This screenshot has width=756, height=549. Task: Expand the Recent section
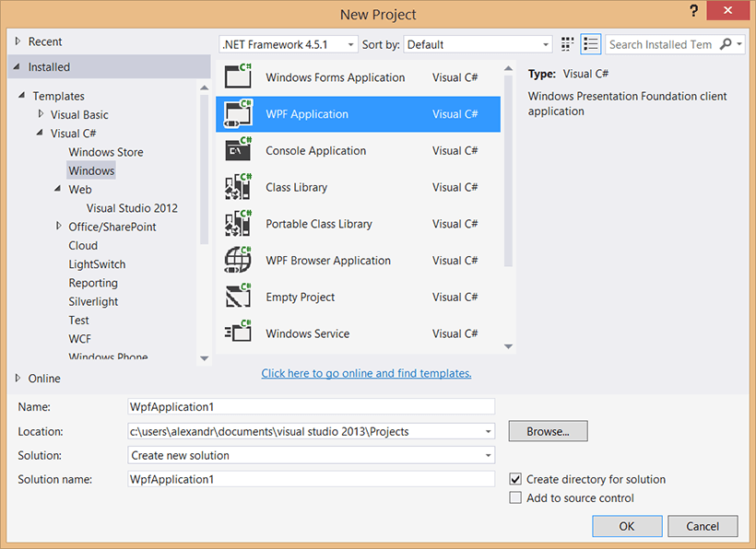tap(18, 41)
